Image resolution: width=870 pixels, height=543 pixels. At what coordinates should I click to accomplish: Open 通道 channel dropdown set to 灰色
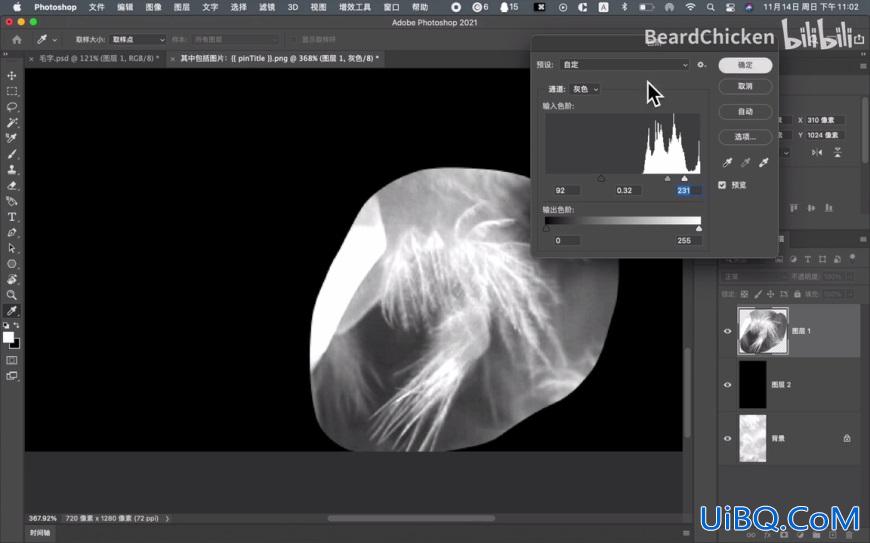(x=585, y=89)
